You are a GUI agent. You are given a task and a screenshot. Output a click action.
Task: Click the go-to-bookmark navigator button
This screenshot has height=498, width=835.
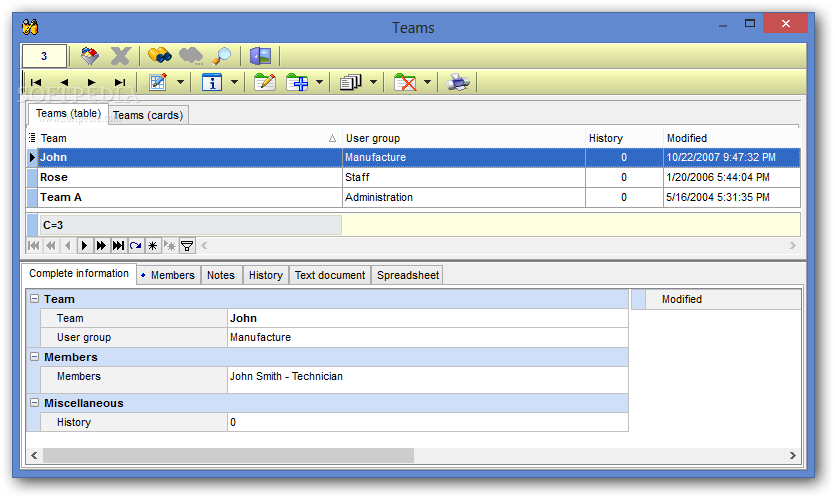[x=170, y=246]
